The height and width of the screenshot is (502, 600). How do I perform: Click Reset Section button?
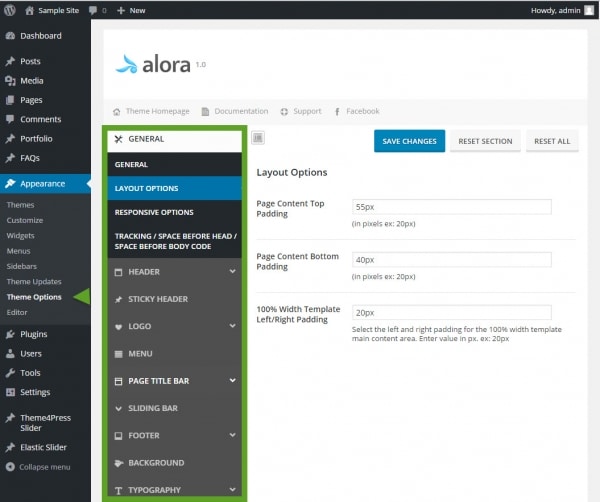coord(485,141)
